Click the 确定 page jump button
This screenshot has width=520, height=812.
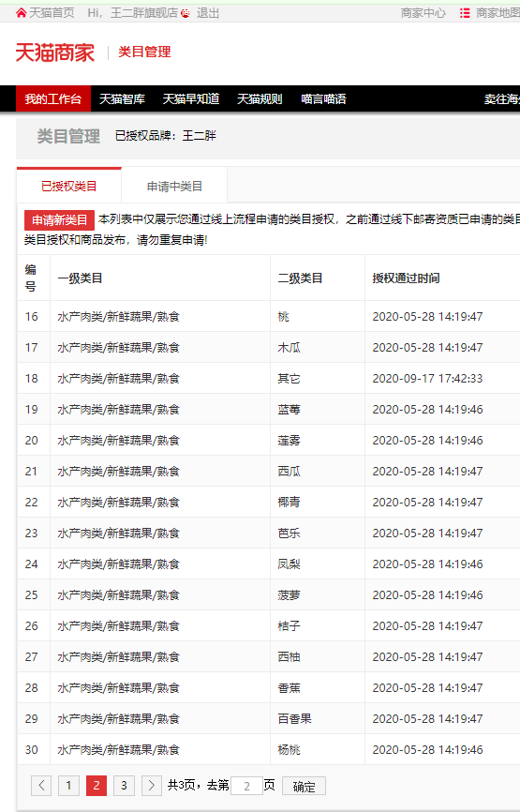[x=304, y=786]
